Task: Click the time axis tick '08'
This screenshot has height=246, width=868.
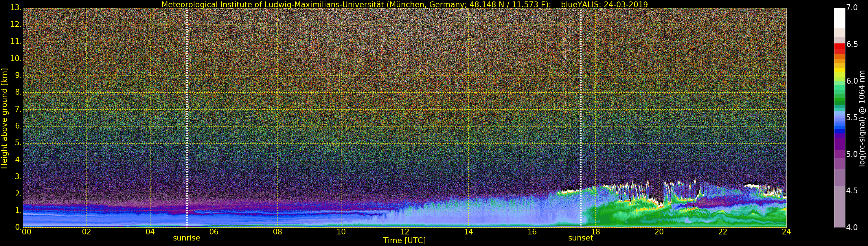Action: coord(278,232)
